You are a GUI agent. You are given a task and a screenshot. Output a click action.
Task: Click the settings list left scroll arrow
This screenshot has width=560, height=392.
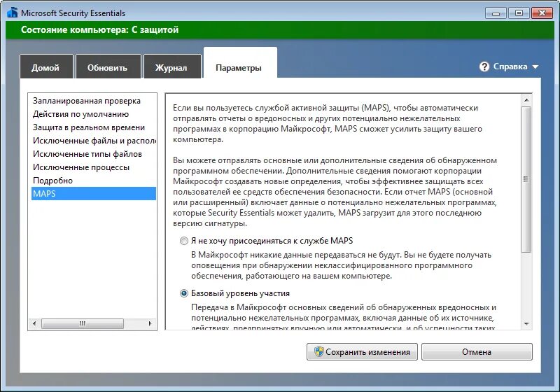[x=34, y=323]
